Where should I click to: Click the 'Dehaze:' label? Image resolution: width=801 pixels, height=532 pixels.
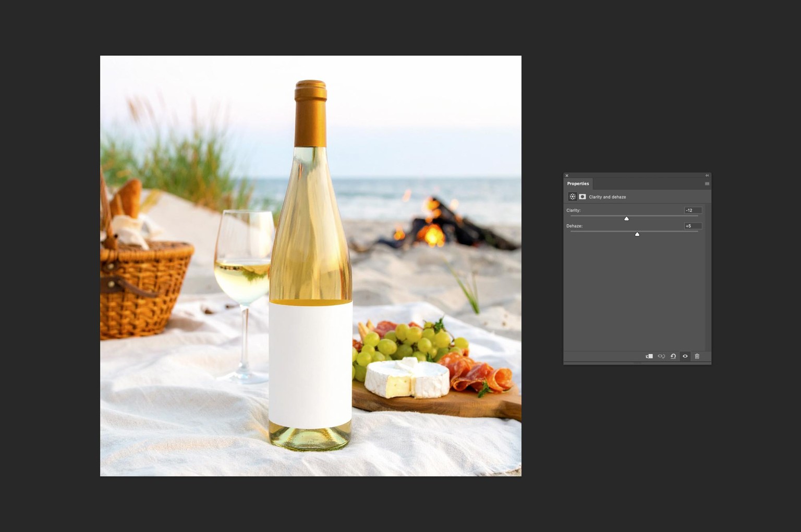[x=575, y=226]
